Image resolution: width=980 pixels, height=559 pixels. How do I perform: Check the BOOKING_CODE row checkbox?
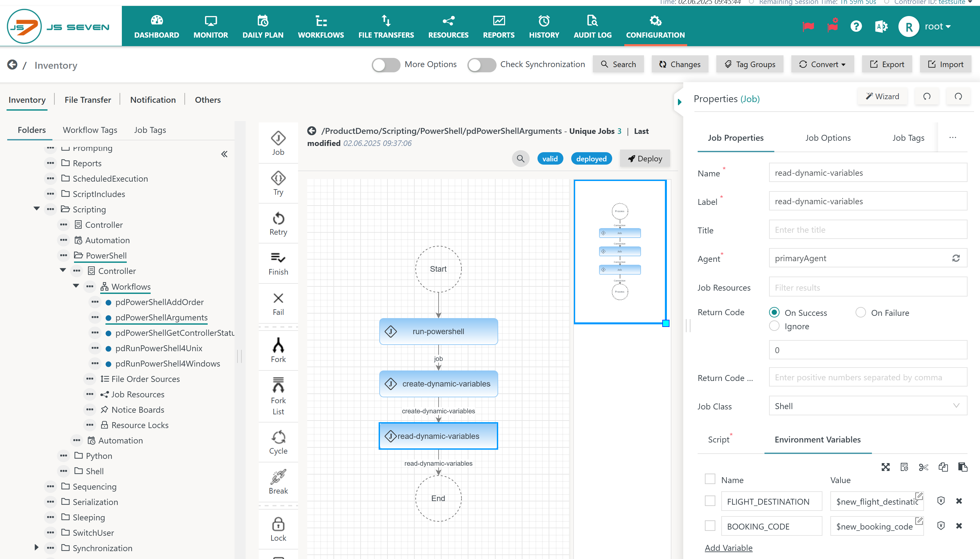709,526
